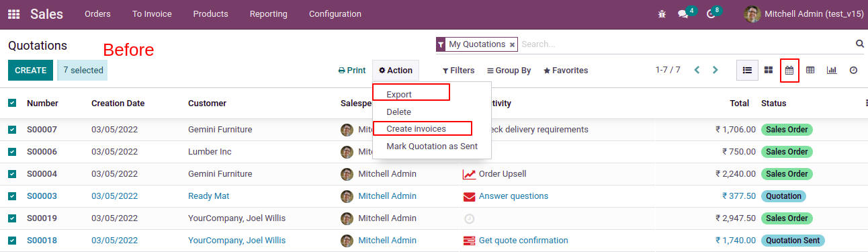This screenshot has width=868, height=252.
Task: Switch to Pivot table view
Action: point(810,70)
